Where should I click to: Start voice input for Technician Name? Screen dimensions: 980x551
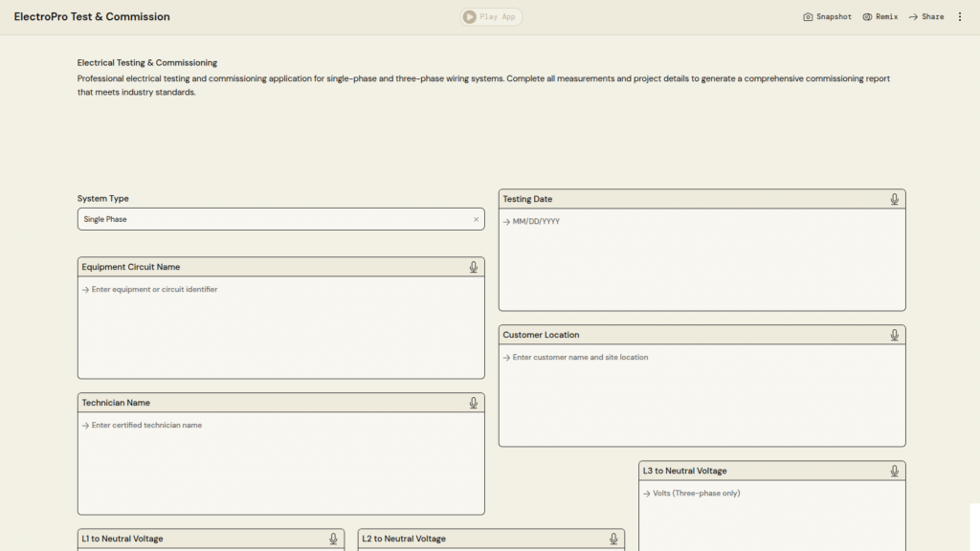click(473, 403)
